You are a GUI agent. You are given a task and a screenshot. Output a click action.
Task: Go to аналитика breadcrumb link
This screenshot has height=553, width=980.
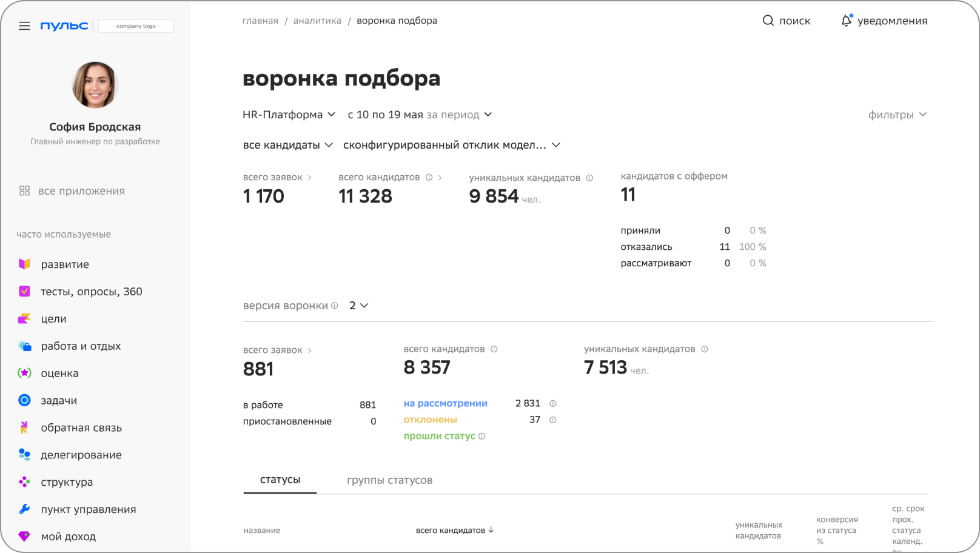click(317, 21)
